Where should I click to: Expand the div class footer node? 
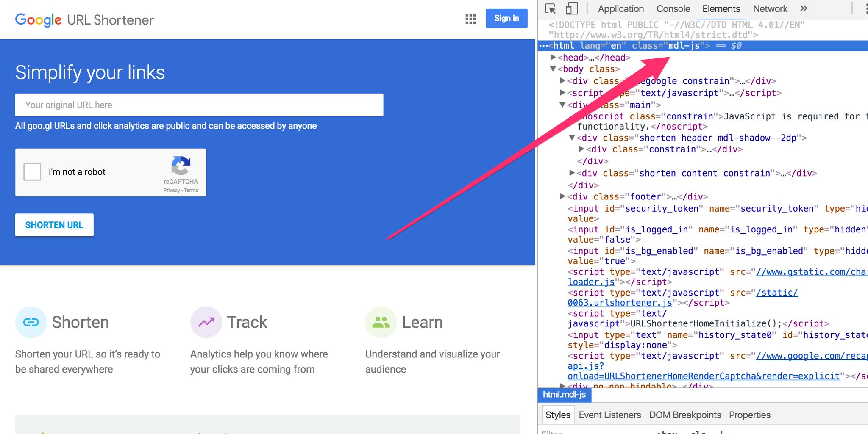tap(563, 196)
